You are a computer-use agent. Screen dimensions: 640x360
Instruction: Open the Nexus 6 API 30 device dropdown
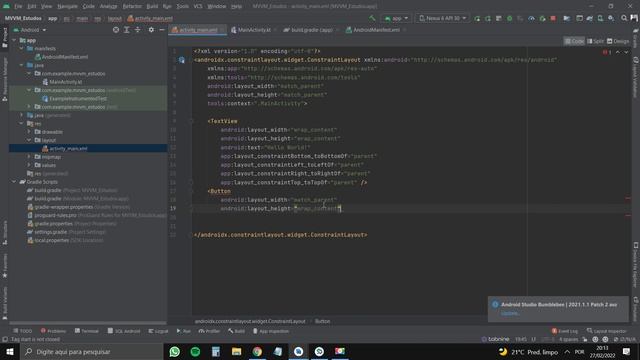[442, 18]
